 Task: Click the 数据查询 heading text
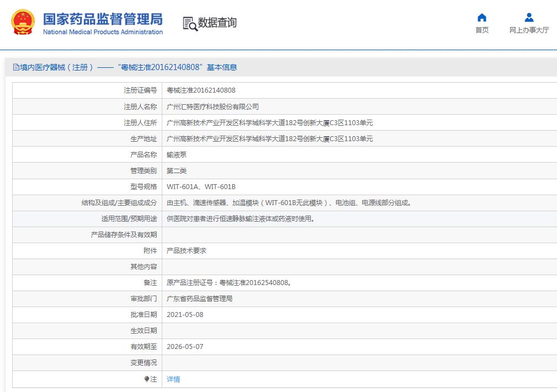pyautogui.click(x=217, y=23)
